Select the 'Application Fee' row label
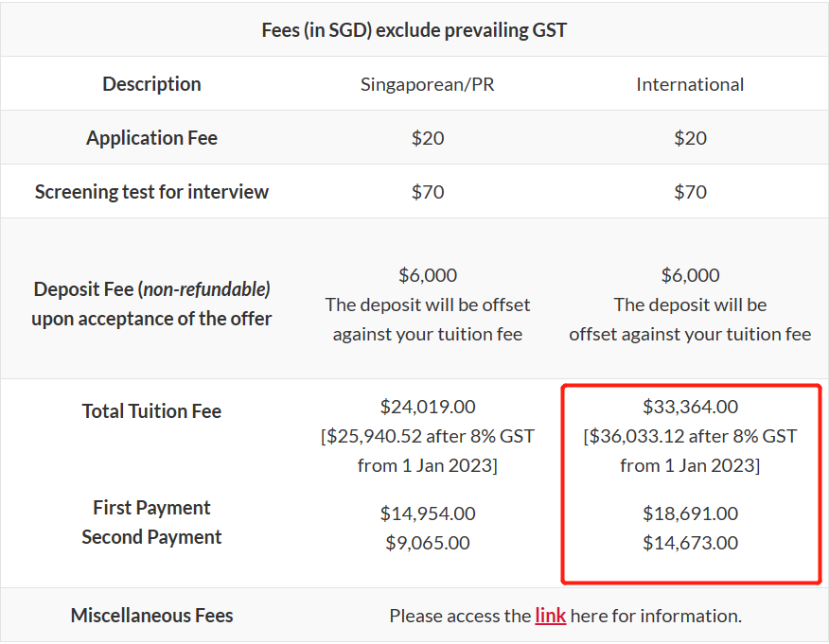This screenshot has width=829, height=644. 151,138
